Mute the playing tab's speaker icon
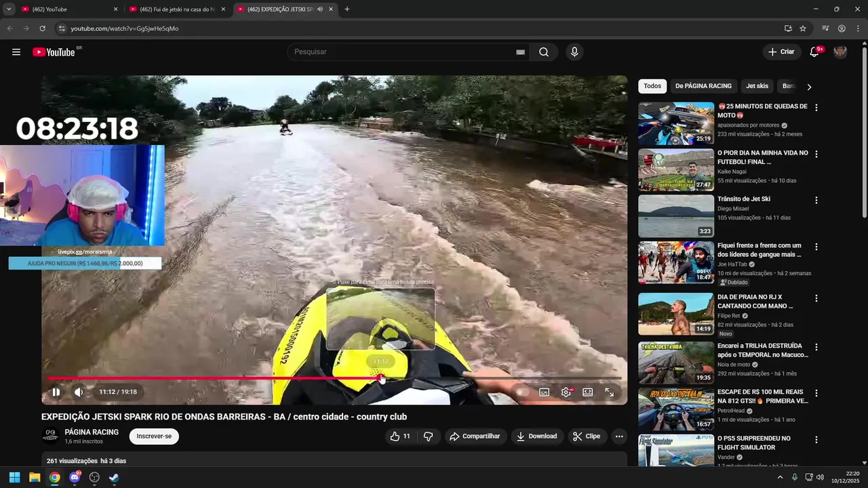 point(319,9)
